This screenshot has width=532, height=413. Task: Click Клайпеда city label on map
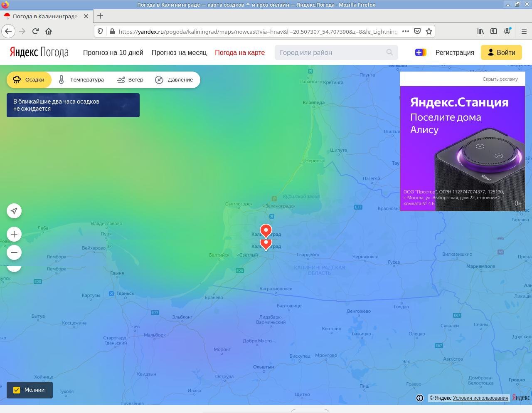click(314, 102)
